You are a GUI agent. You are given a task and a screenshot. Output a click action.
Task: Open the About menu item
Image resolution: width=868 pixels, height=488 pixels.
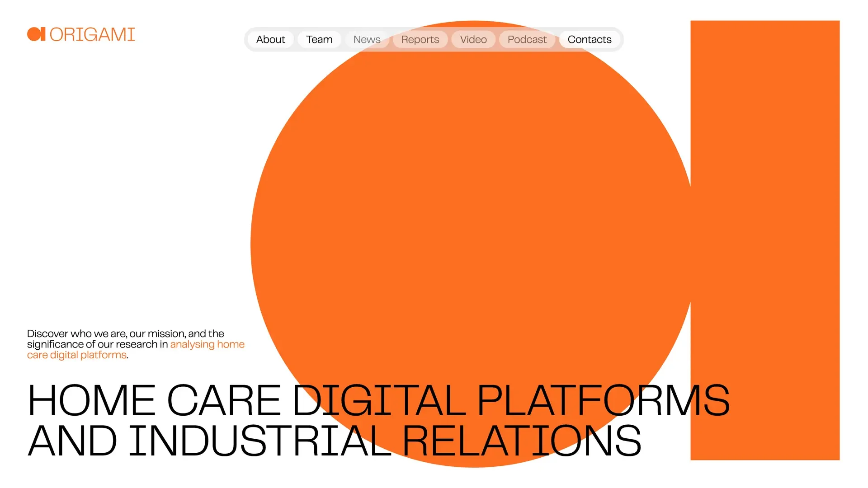[x=270, y=40]
